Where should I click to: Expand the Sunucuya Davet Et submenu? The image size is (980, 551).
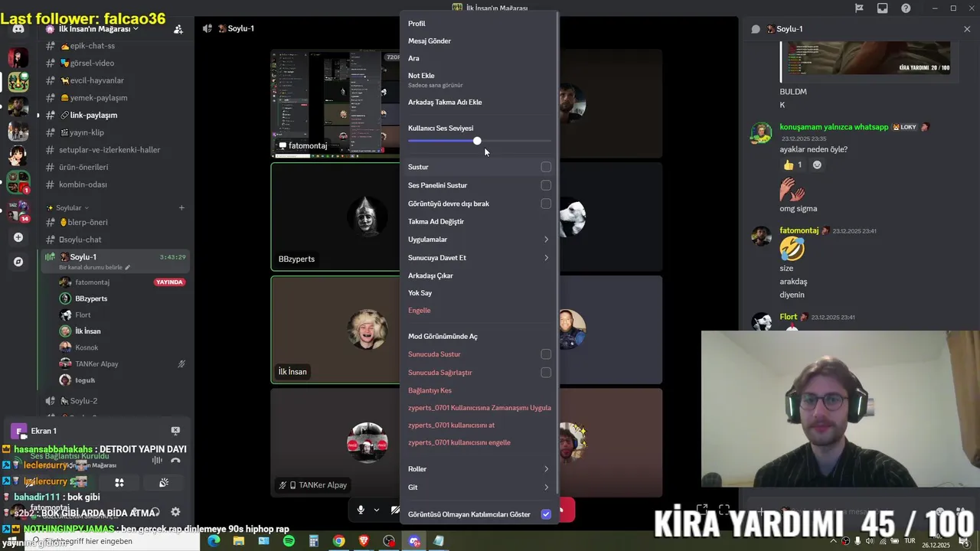[x=479, y=258]
